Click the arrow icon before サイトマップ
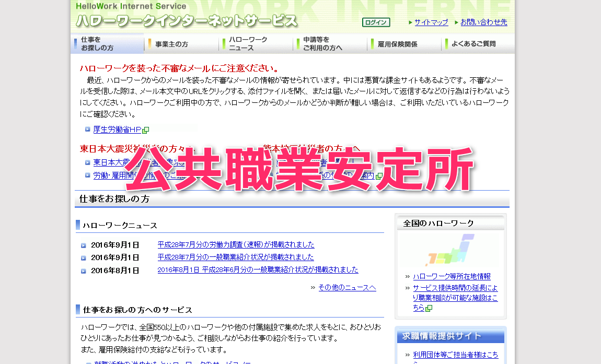 [410, 22]
